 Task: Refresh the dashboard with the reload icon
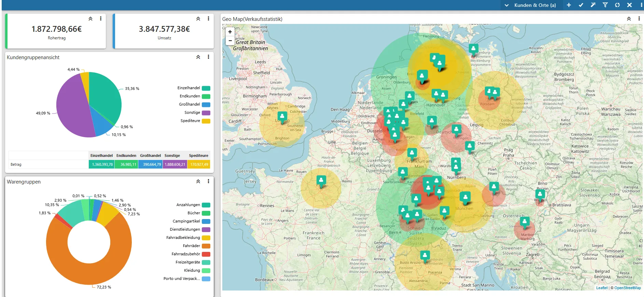pyautogui.click(x=617, y=5)
